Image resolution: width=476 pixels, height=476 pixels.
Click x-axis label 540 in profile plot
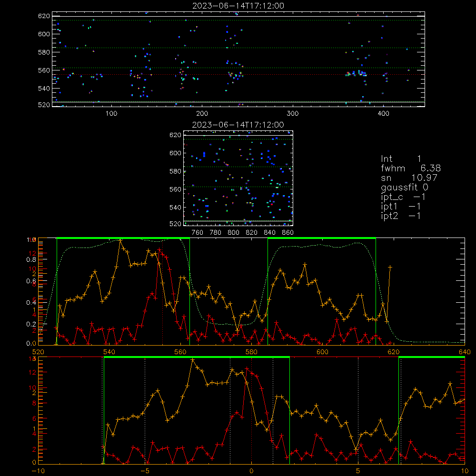point(109,352)
